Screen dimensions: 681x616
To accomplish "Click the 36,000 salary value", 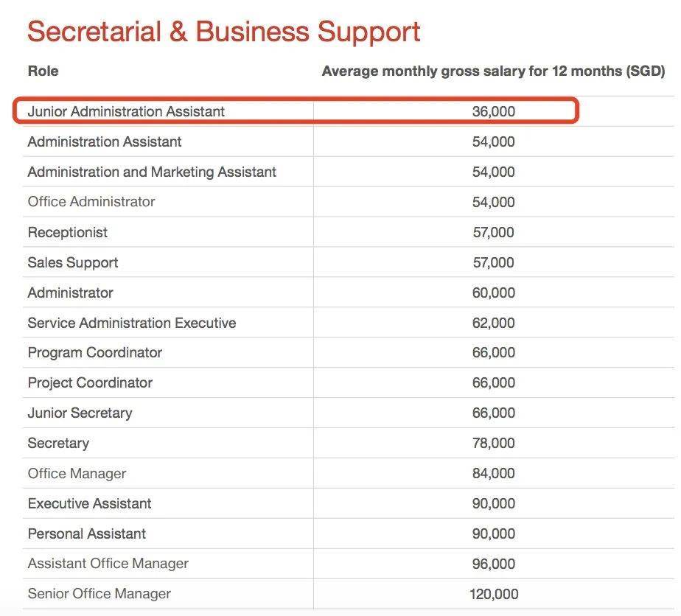I will coord(493,111).
